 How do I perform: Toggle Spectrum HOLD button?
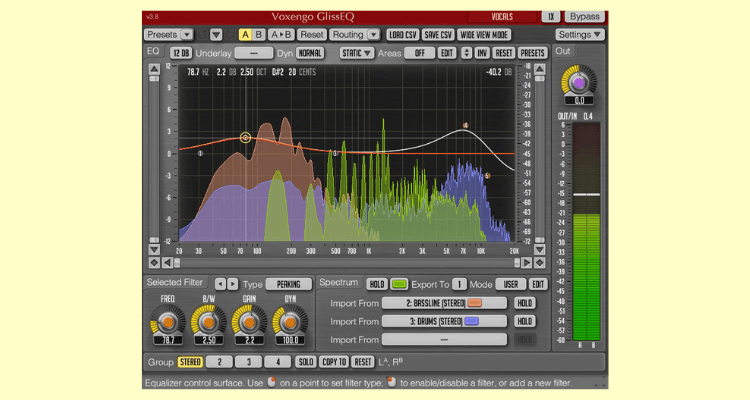tap(376, 284)
